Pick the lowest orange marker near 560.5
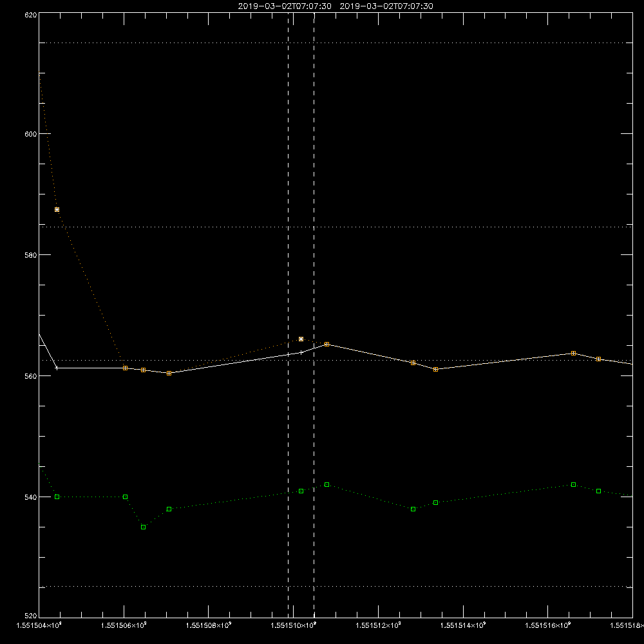This screenshot has width=644, height=644. [x=169, y=374]
